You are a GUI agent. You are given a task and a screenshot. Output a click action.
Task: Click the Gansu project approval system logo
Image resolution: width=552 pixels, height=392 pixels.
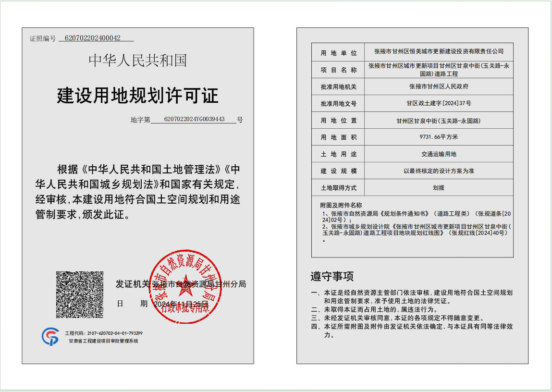(50, 336)
